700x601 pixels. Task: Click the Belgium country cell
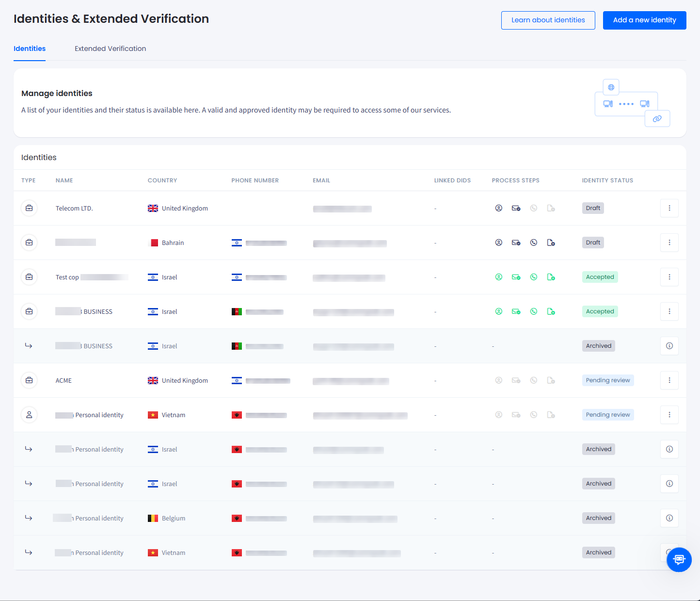point(167,519)
